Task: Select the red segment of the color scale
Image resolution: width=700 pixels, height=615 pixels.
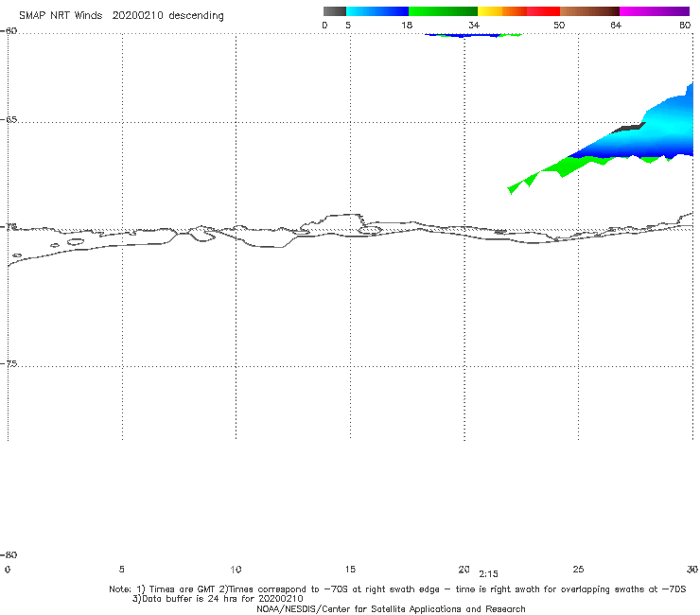Action: [x=543, y=11]
